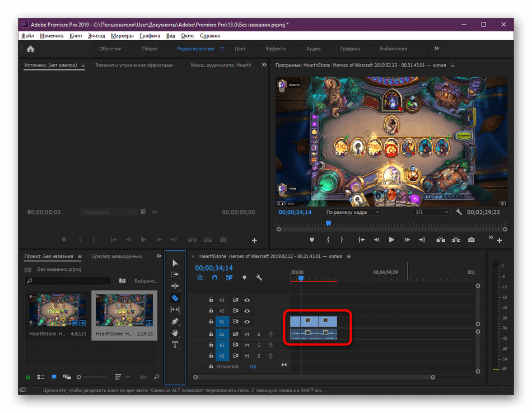532x413 pixels.
Task: Click the Export Frame camera icon
Action: coord(472,240)
